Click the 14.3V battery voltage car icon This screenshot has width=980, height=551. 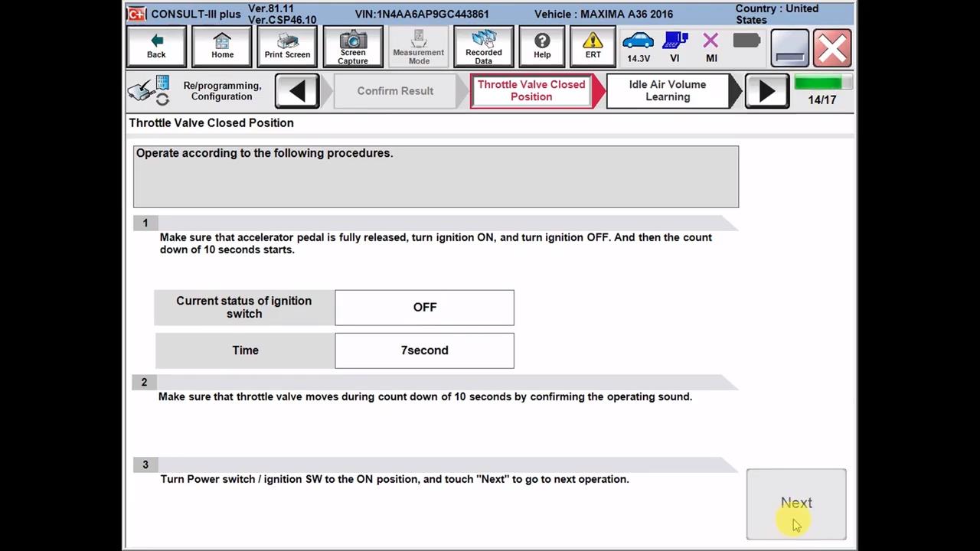(x=638, y=47)
